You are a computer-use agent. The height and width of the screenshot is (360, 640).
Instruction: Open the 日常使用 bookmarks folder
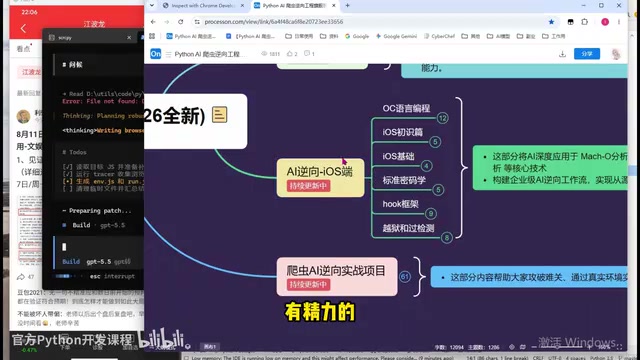pyautogui.click(x=299, y=36)
